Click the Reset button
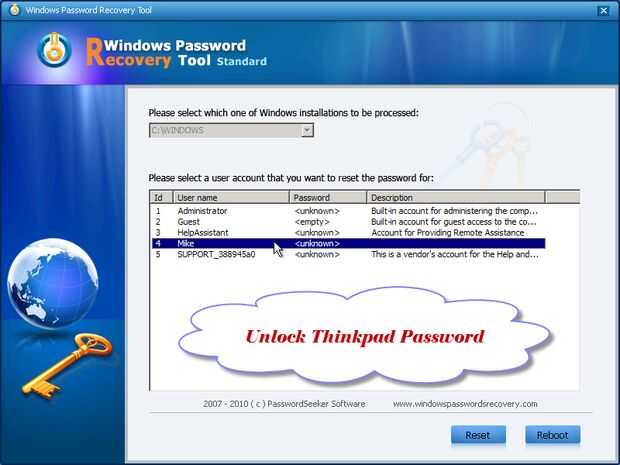Screen dimensions: 620x465 click(x=478, y=435)
